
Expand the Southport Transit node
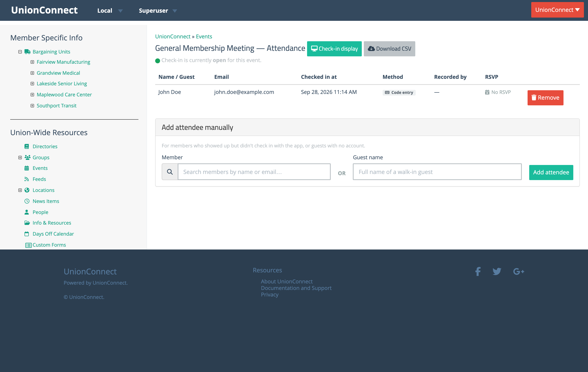tap(32, 106)
